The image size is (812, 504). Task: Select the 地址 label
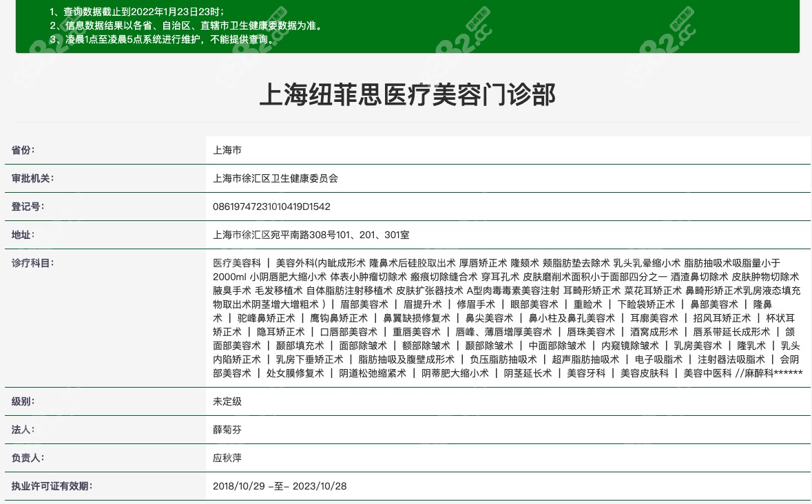point(23,235)
